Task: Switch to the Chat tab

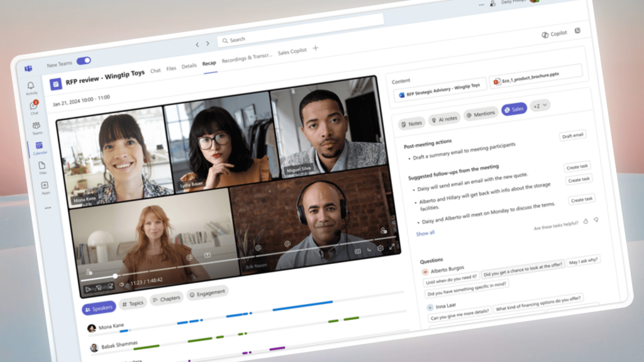Action: [155, 70]
